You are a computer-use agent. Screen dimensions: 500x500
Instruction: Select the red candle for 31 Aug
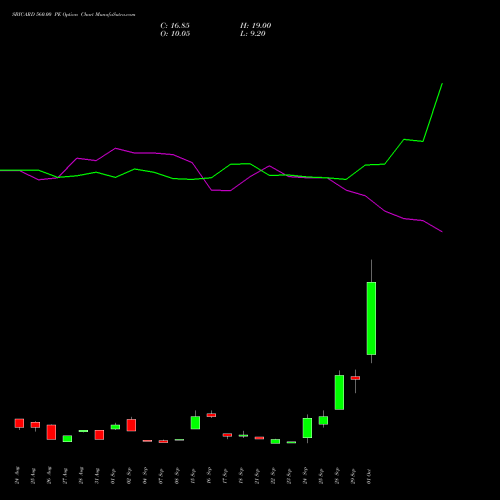click(99, 435)
